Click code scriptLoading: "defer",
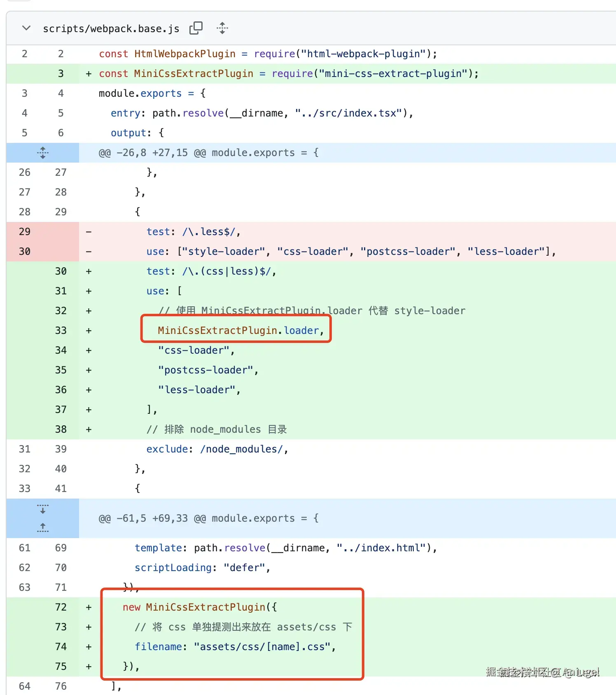The height and width of the screenshot is (695, 616). point(202,568)
